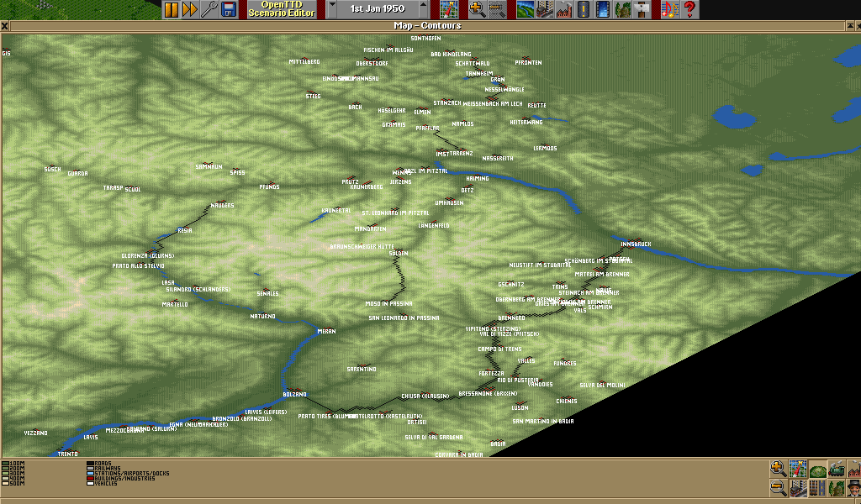Click the 500M height legend swatch

click(x=5, y=483)
